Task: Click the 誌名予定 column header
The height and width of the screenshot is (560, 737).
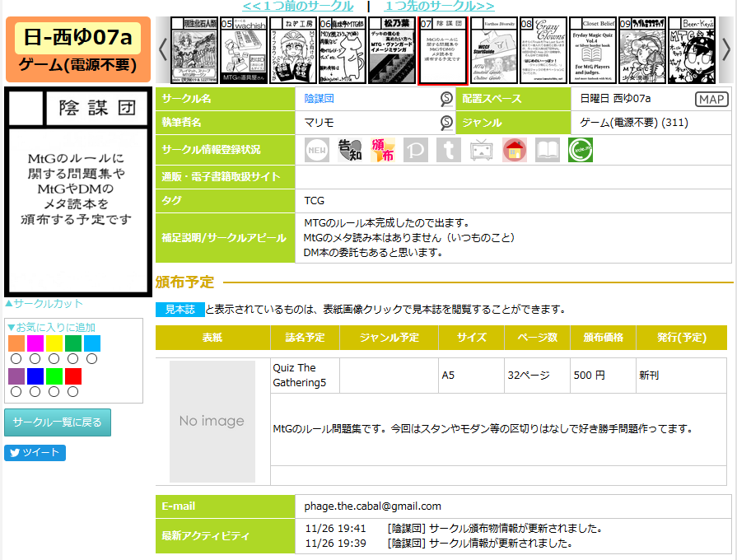Action: (x=305, y=338)
